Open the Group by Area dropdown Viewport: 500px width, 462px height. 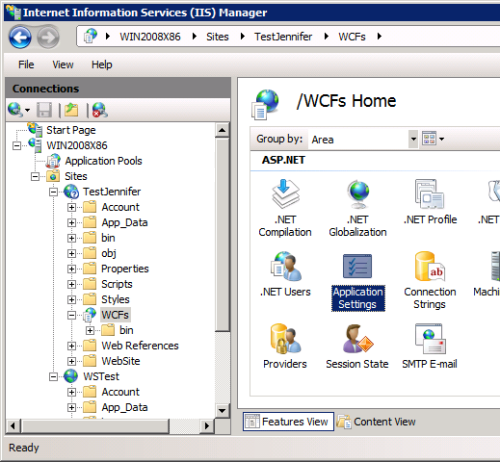[363, 139]
